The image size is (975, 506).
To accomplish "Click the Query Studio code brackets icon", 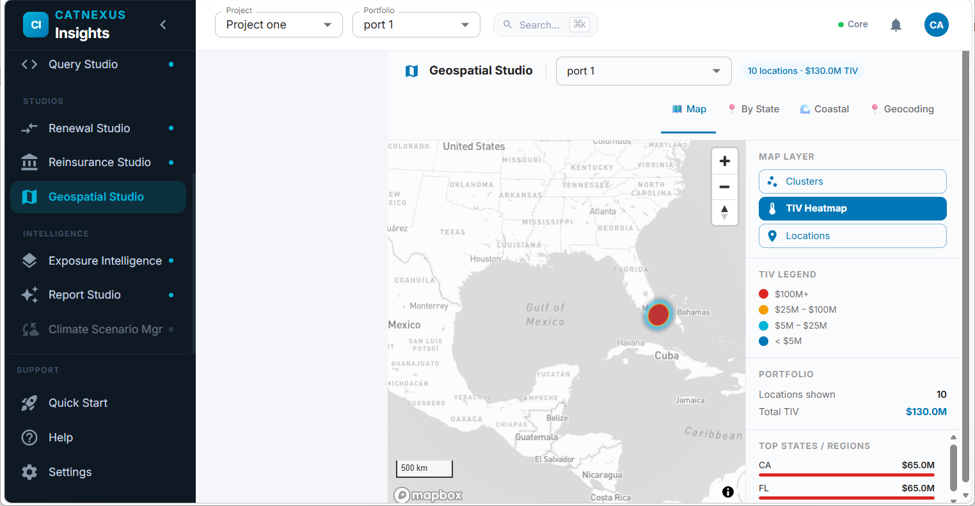I will 29,64.
